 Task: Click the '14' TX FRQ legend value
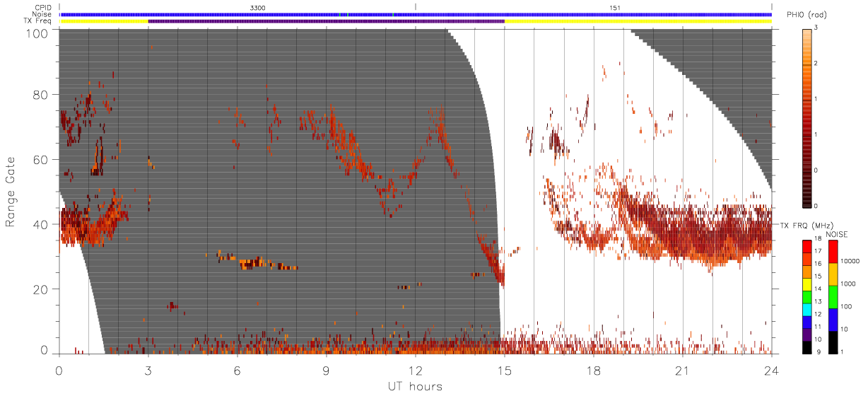coord(817,289)
